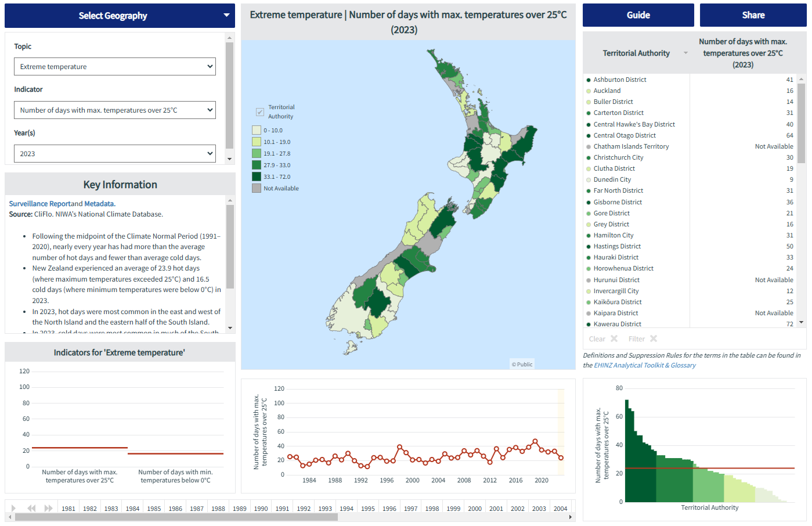This screenshot has width=812, height=526.
Task: Click the Not Available grey legend box
Action: click(x=257, y=188)
